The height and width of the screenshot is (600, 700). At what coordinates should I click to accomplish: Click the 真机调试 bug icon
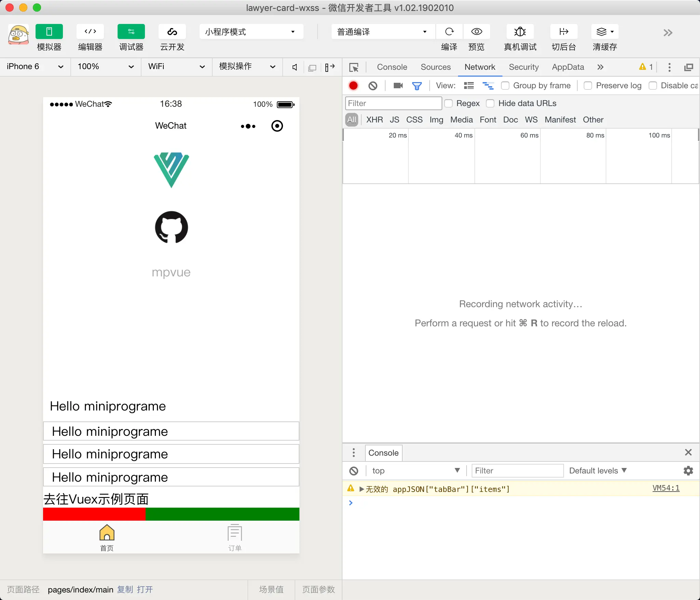click(x=520, y=32)
